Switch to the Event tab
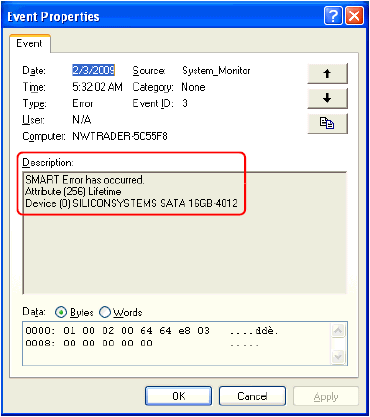Image resolution: width=370 pixels, height=417 pixels. (x=29, y=43)
